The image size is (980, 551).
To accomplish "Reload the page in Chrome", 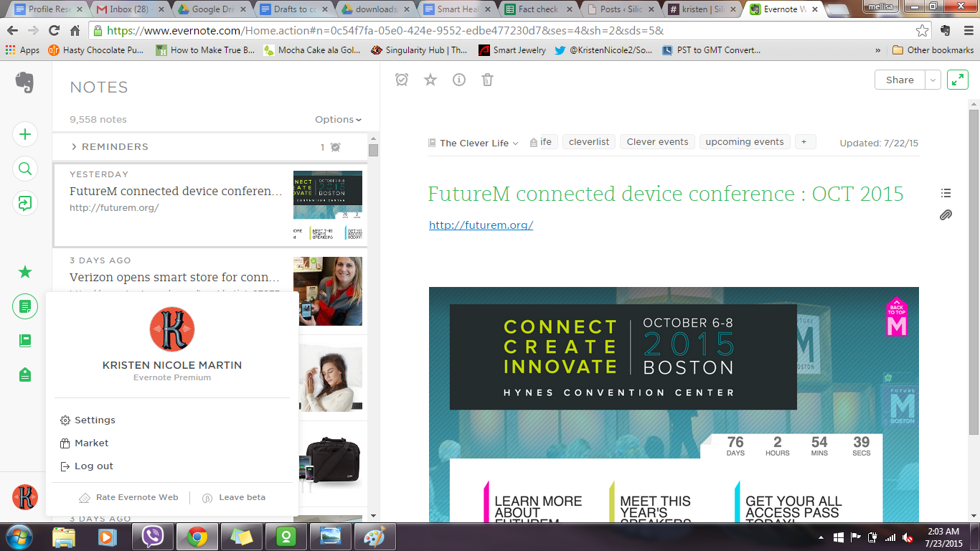I will [x=54, y=31].
